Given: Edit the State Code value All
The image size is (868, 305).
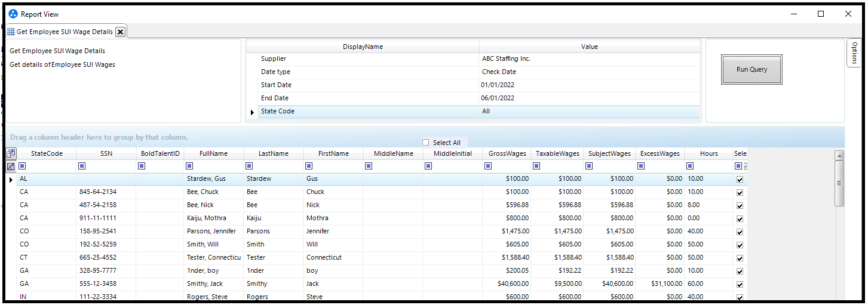Looking at the screenshot, I should (x=589, y=112).
